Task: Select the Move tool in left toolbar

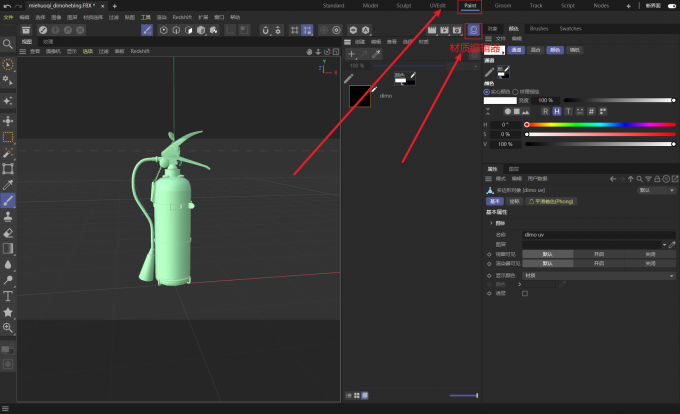Action: (x=8, y=121)
